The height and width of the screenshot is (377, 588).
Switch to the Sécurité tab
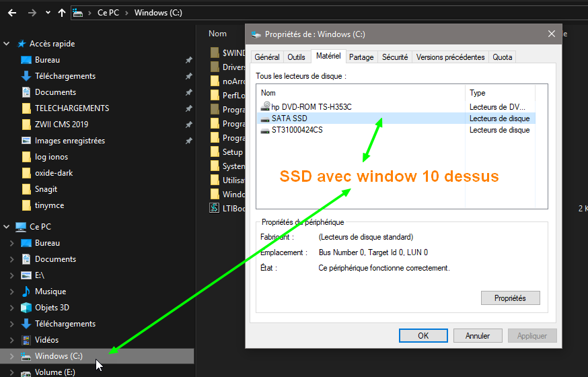point(395,57)
